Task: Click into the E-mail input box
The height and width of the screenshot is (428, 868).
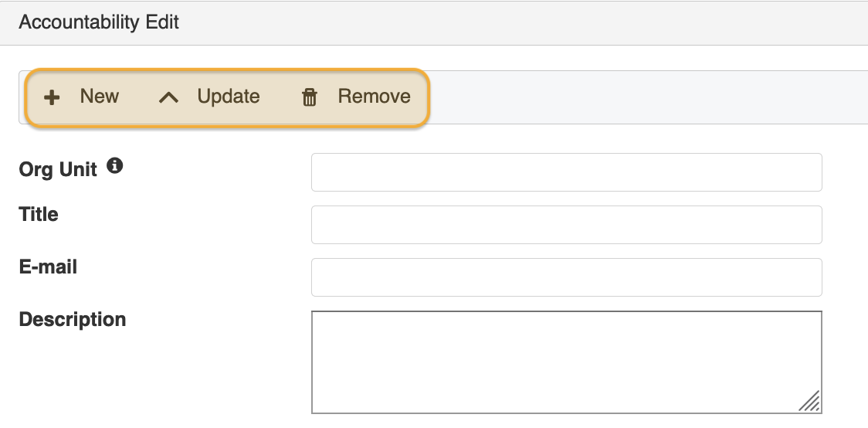Action: click(x=566, y=277)
